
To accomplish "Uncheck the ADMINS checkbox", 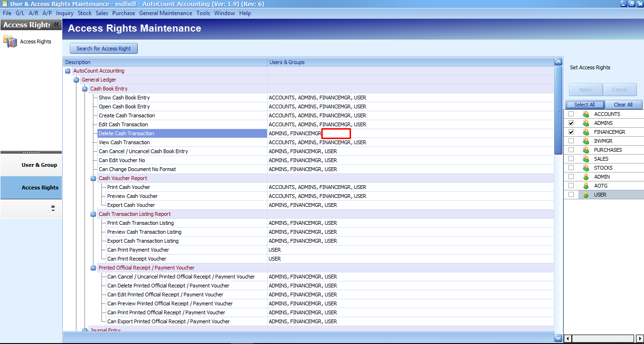I will coord(571,123).
